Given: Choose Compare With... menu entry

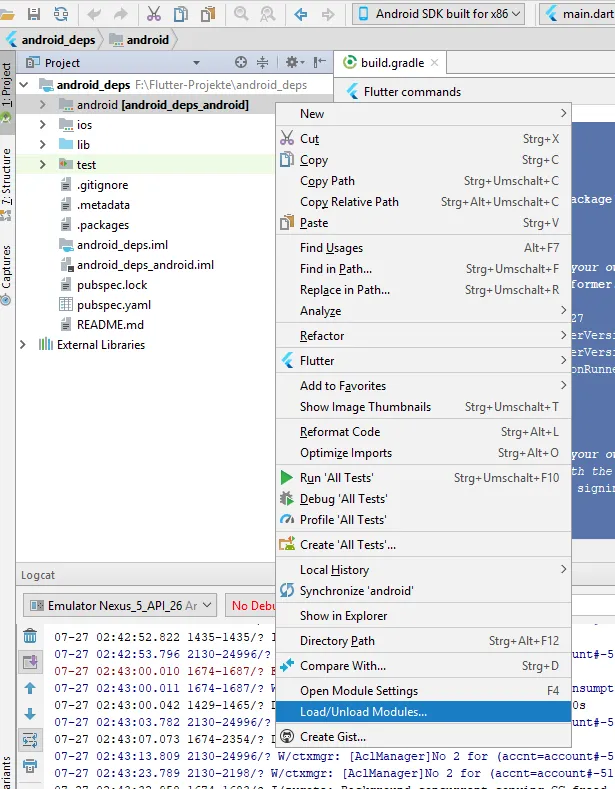Looking at the screenshot, I should click(x=423, y=666).
